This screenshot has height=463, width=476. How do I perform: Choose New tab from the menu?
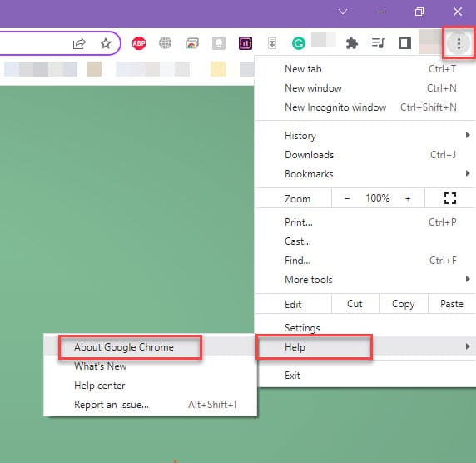tap(364, 69)
